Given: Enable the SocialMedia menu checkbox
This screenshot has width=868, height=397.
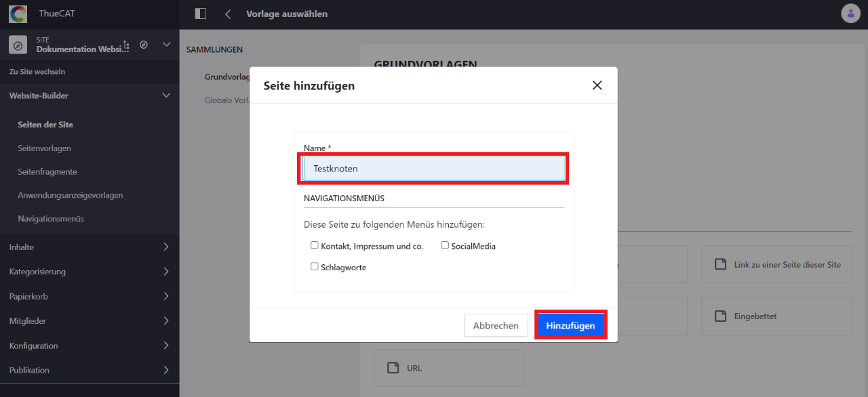Looking at the screenshot, I should pyautogui.click(x=445, y=245).
